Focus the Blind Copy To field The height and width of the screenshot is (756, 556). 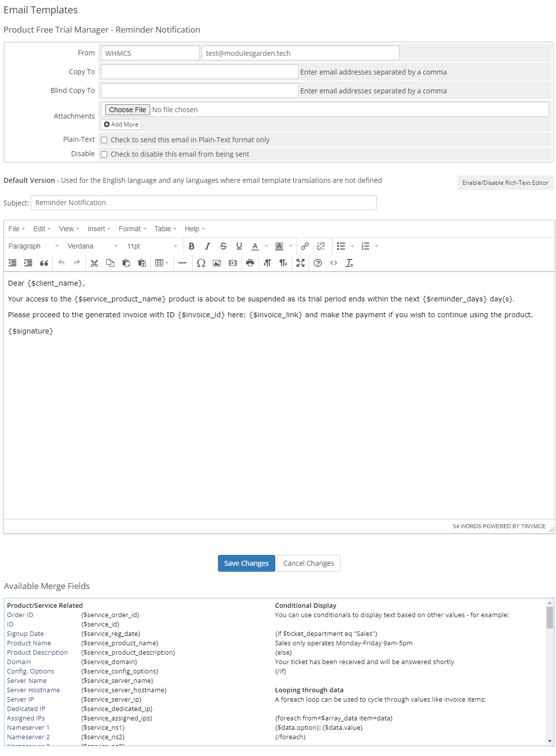pyautogui.click(x=200, y=90)
